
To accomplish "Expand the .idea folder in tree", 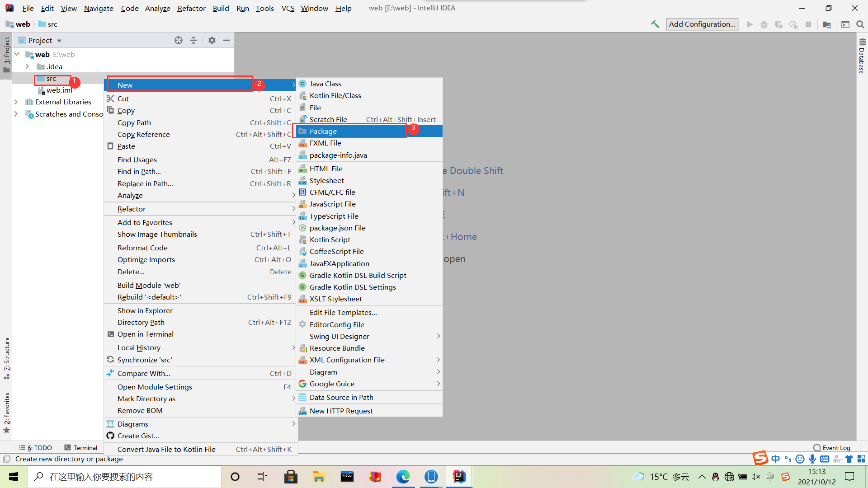I will 27,66.
